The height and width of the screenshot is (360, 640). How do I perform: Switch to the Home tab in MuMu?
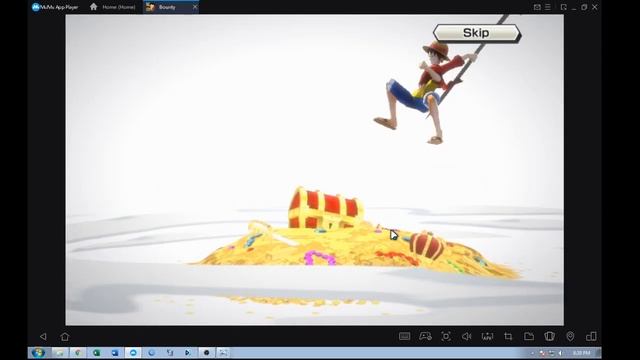[x=113, y=7]
